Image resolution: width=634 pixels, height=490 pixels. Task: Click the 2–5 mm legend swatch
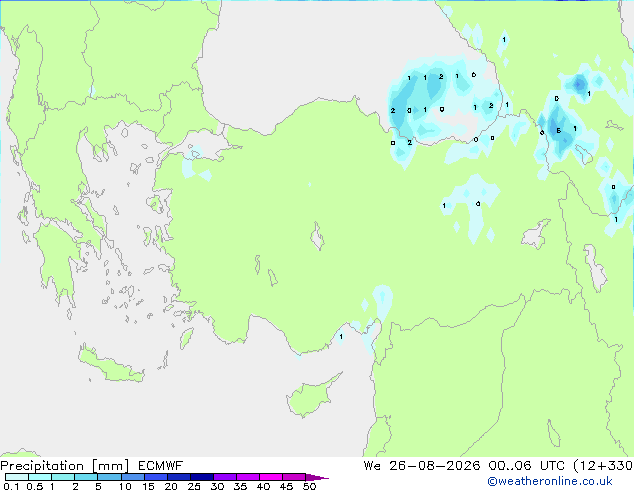pos(86,477)
